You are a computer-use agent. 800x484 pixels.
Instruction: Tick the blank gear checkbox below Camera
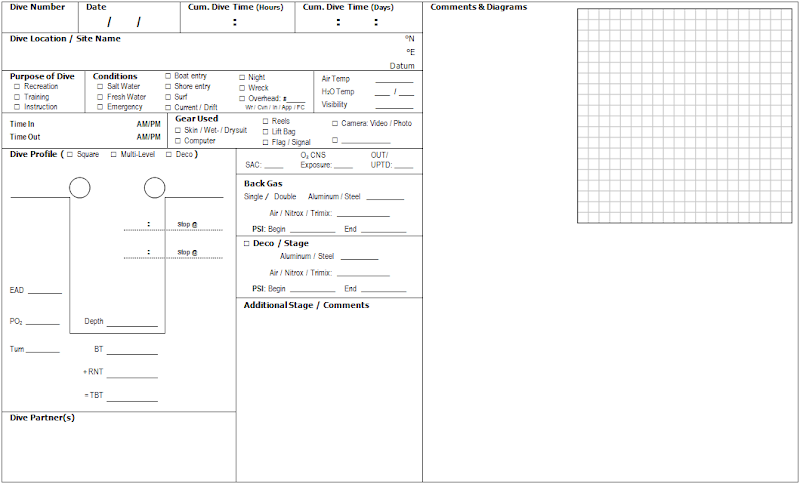(335, 140)
